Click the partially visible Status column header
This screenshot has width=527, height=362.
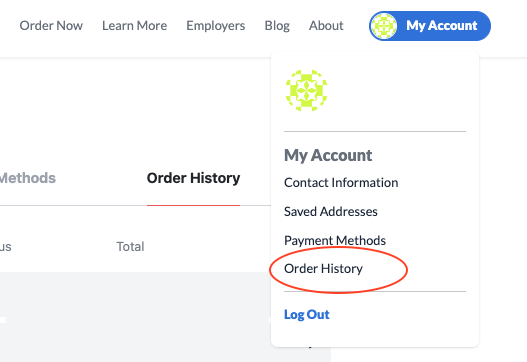pyautogui.click(x=6, y=247)
